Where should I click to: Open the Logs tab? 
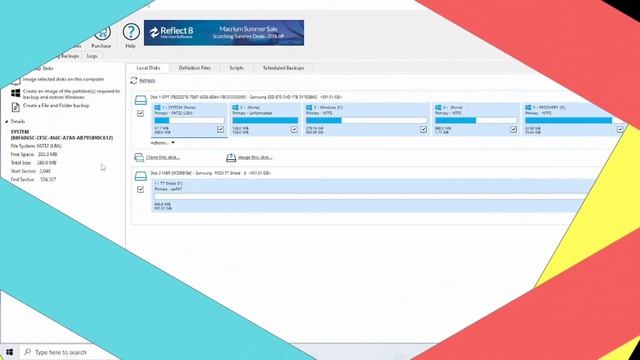pyautogui.click(x=92, y=56)
